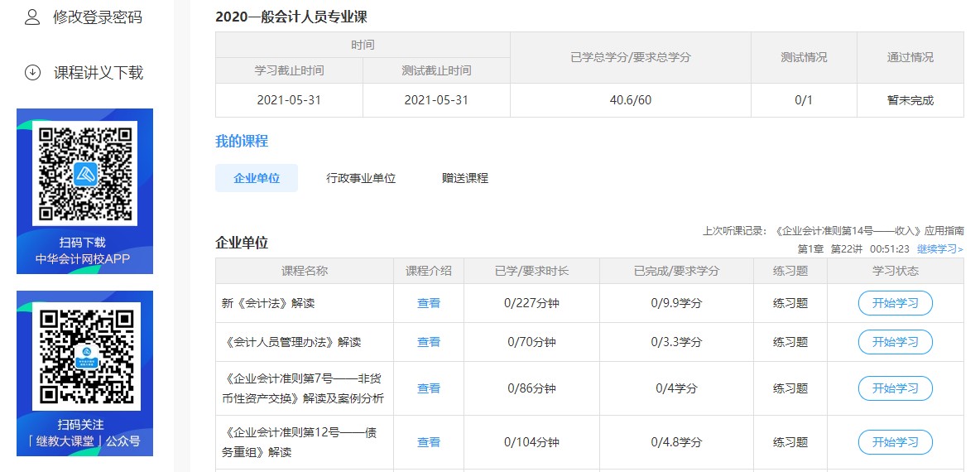Click the 0/86分钟 duration cell
Viewport: 980px width, 472px height.
point(532,388)
